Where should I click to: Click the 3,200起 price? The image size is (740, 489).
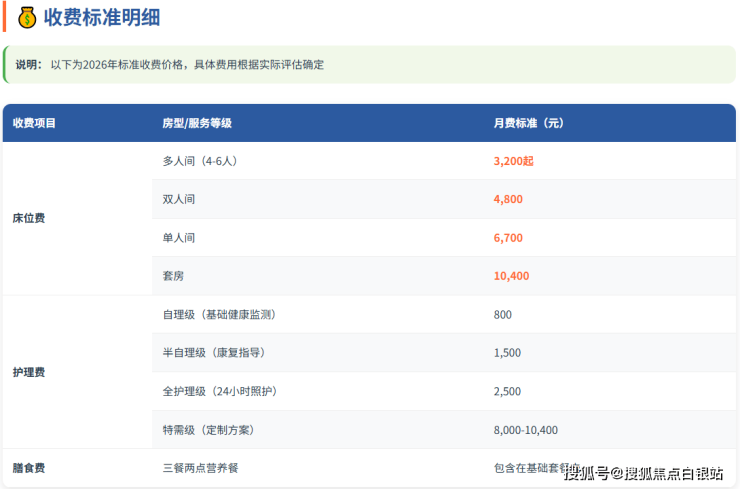point(514,160)
